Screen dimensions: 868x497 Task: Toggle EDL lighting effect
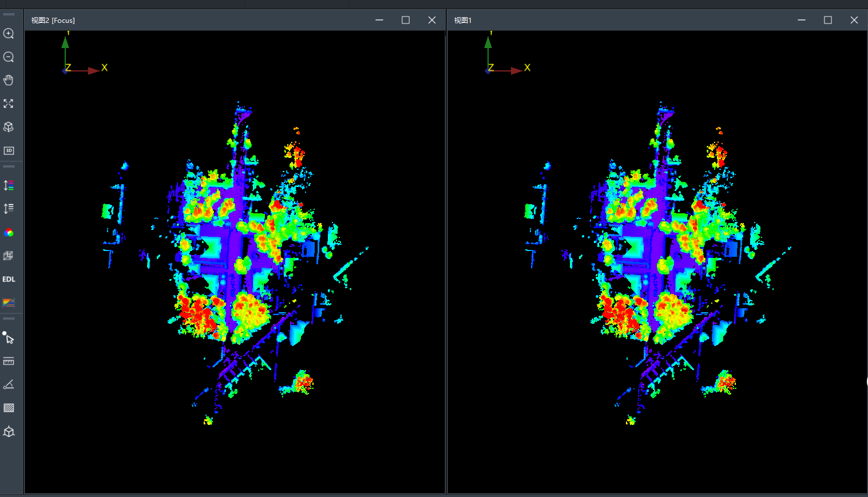(9, 279)
